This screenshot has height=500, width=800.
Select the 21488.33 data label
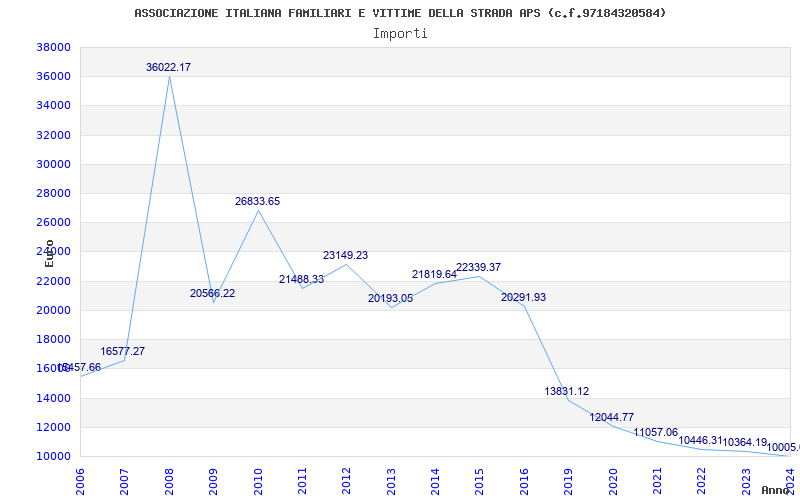click(302, 280)
